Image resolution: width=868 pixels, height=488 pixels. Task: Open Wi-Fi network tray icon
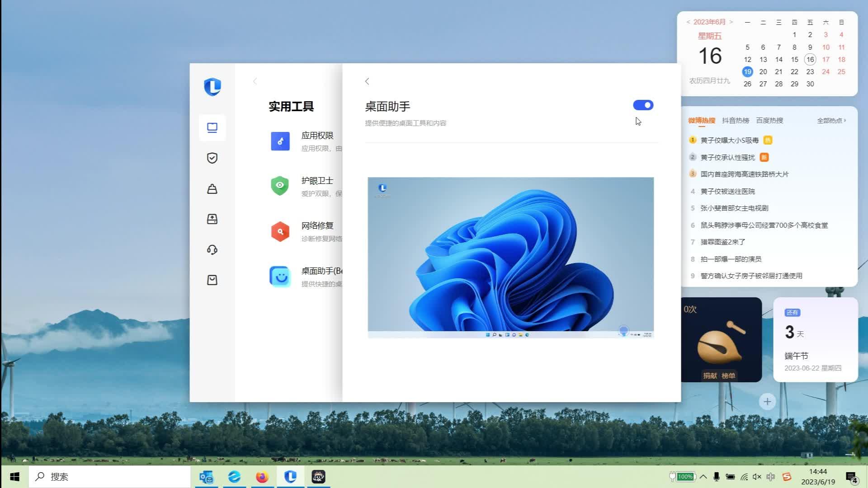pyautogui.click(x=744, y=477)
